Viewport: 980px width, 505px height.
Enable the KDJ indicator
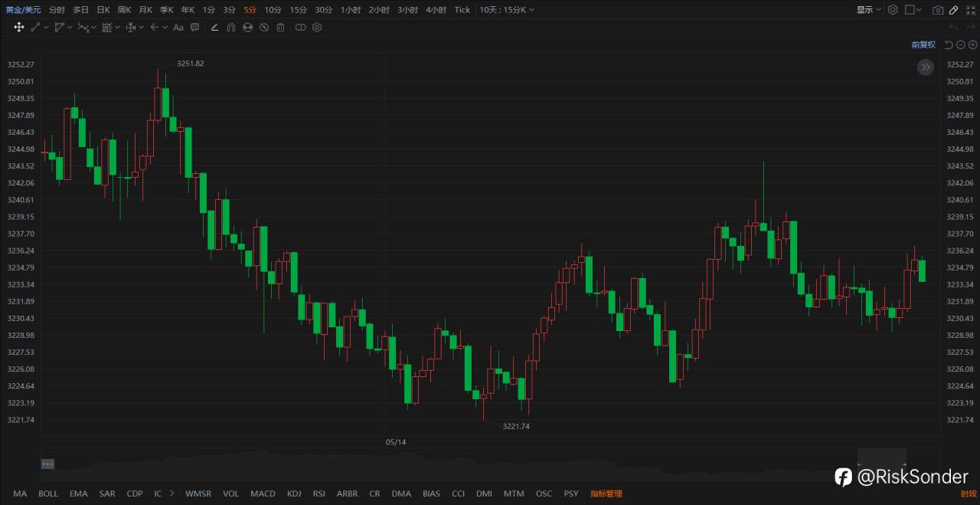pos(294,494)
